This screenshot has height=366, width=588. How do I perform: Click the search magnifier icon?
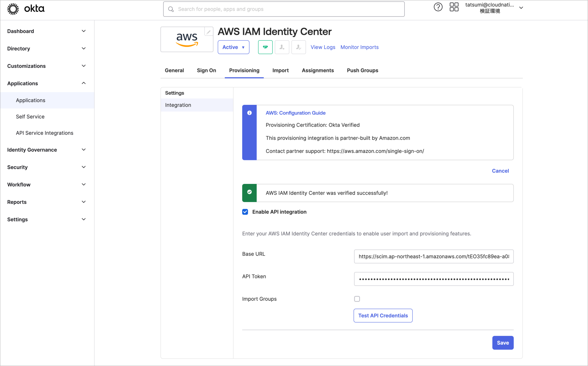point(171,9)
